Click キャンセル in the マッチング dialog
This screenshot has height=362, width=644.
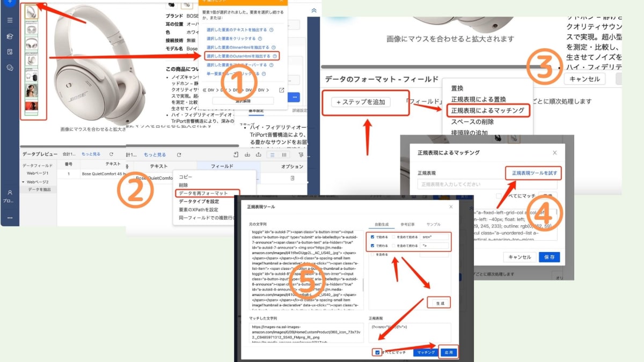(x=519, y=257)
